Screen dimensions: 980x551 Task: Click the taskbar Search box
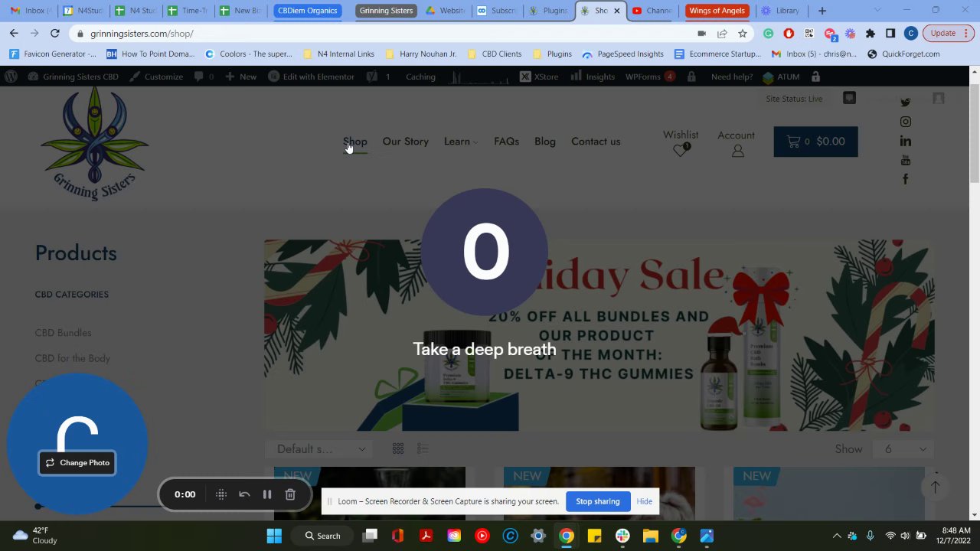point(322,536)
